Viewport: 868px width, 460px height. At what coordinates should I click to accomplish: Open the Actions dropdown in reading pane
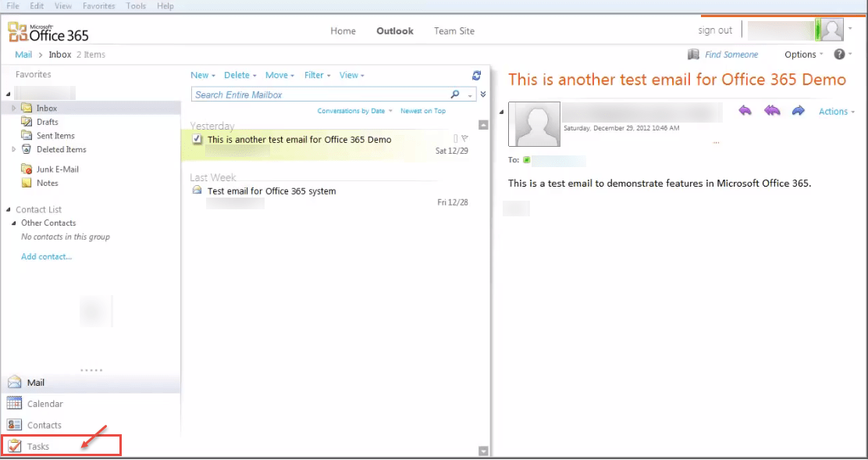[x=837, y=111]
